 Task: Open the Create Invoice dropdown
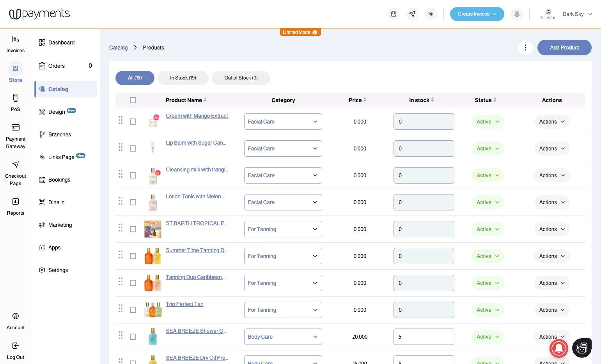pos(477,14)
